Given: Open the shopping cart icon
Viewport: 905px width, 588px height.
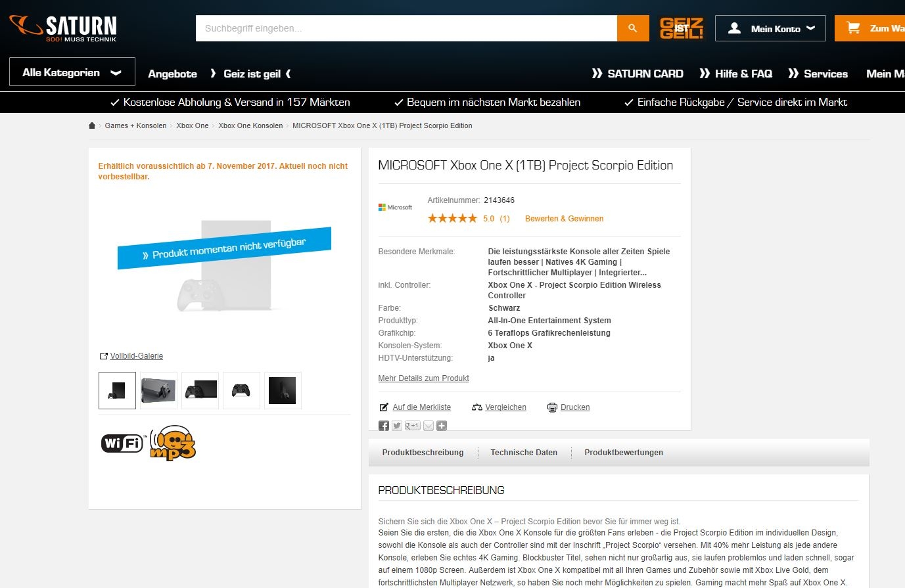Looking at the screenshot, I should click(x=853, y=28).
